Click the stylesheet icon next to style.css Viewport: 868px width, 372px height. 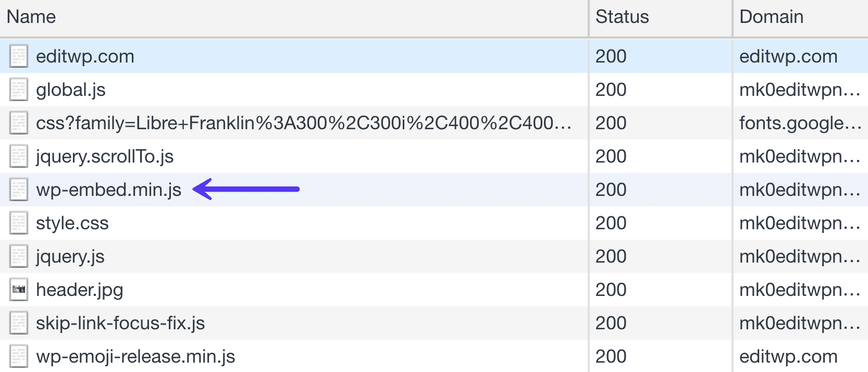[x=18, y=223]
